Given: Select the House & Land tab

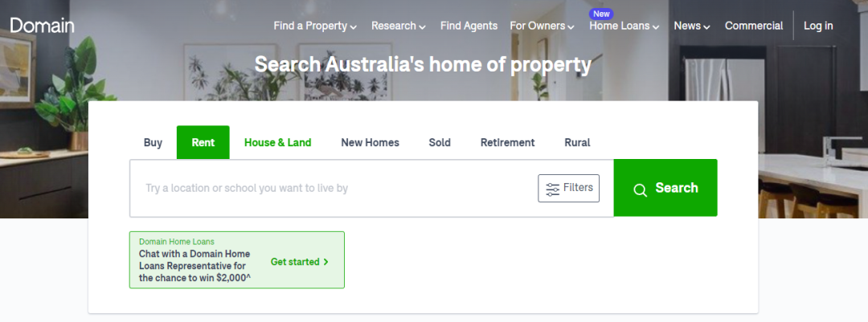Looking at the screenshot, I should click(x=278, y=143).
